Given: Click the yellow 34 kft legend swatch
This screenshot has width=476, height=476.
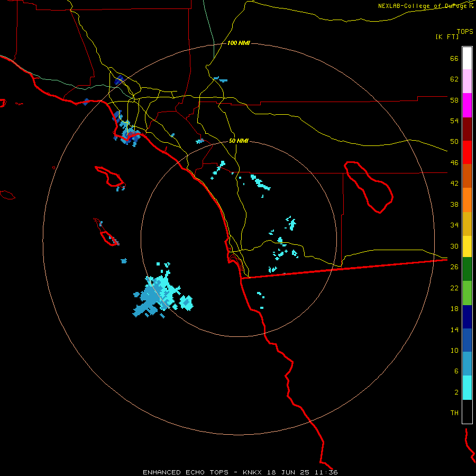Looking at the screenshot, I should pyautogui.click(x=467, y=246).
